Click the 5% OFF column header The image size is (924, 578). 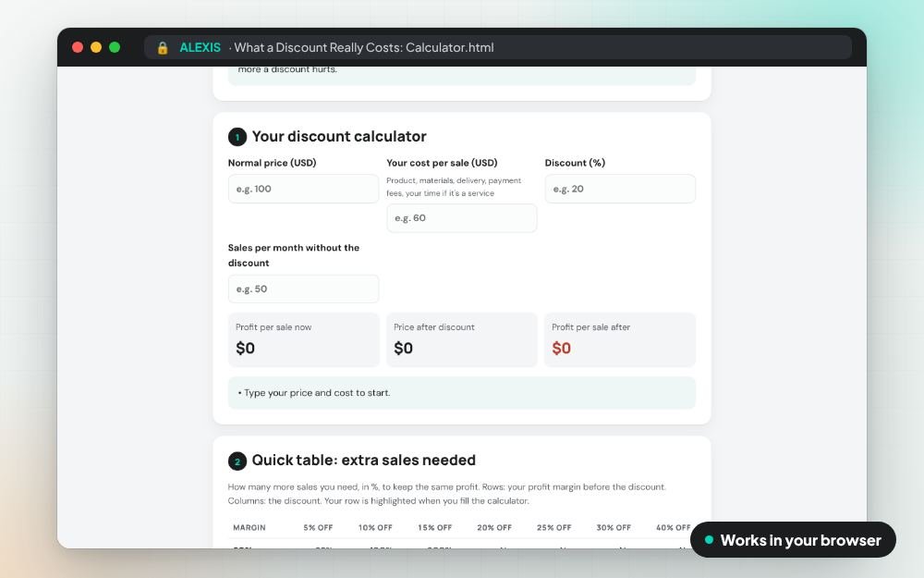pos(318,528)
